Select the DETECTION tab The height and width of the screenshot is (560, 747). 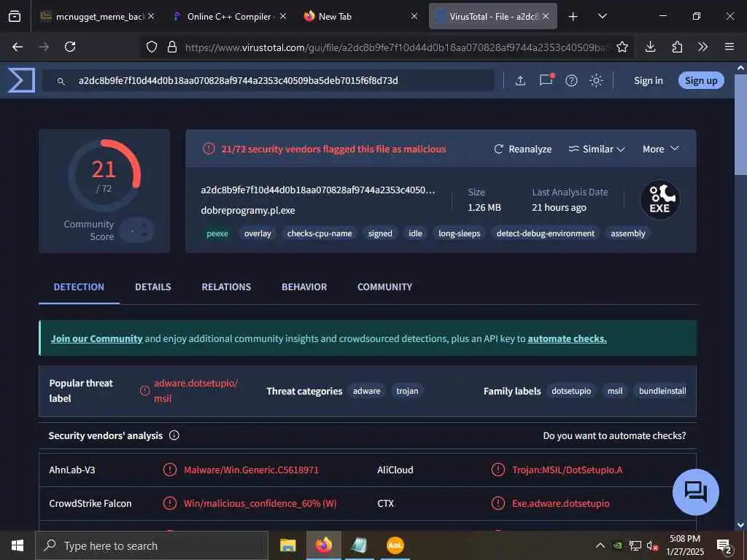point(79,287)
